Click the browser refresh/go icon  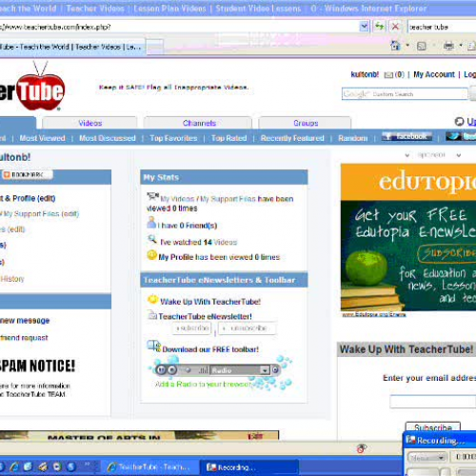(x=379, y=27)
